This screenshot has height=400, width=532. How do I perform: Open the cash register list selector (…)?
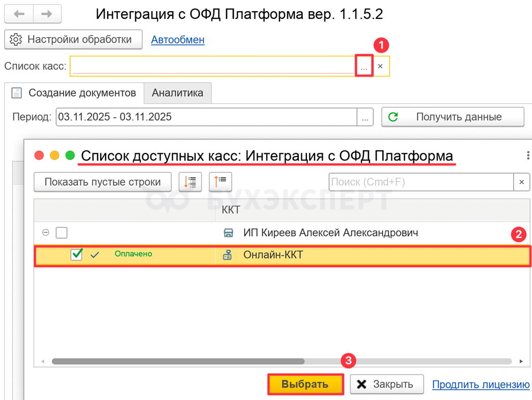point(364,66)
